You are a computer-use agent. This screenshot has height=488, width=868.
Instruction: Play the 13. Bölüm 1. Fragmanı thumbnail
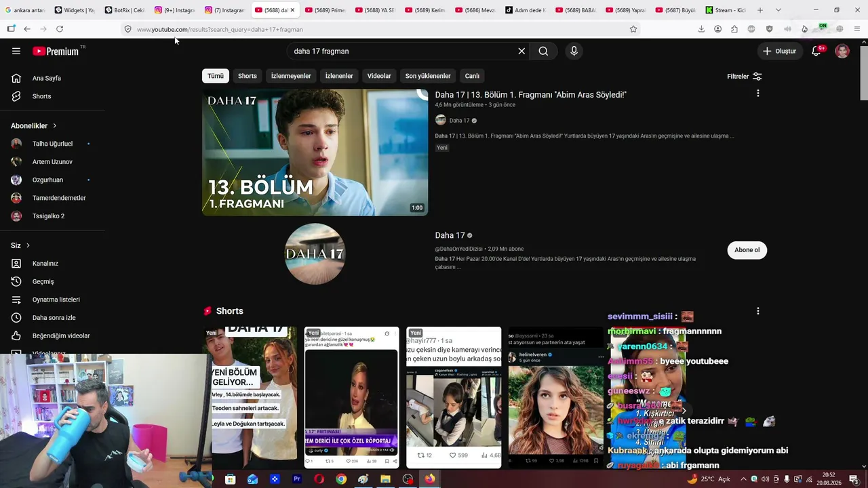(x=315, y=152)
